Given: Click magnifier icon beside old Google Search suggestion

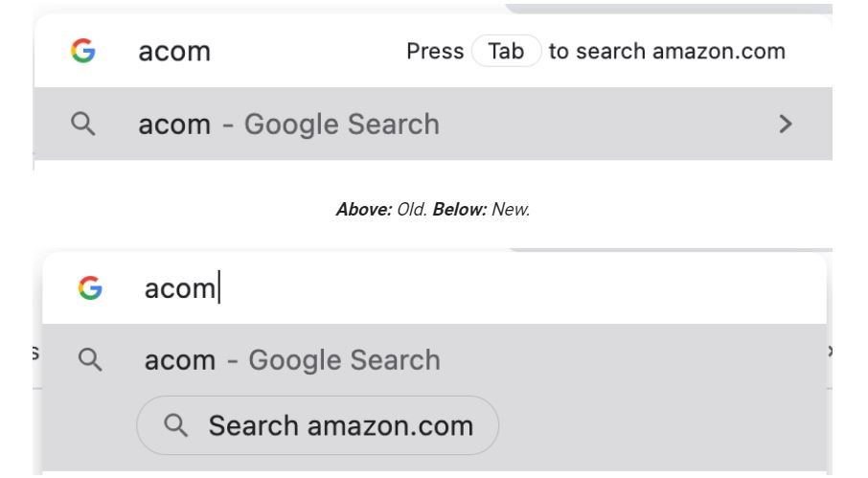Looking at the screenshot, I should 83,124.
